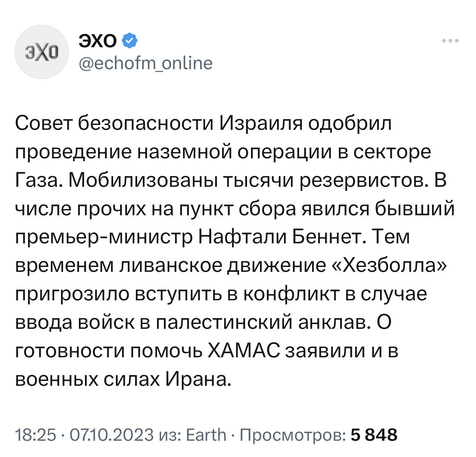The image size is (476, 457).
Task: Open the three-dot more options menu
Action: tap(450, 41)
